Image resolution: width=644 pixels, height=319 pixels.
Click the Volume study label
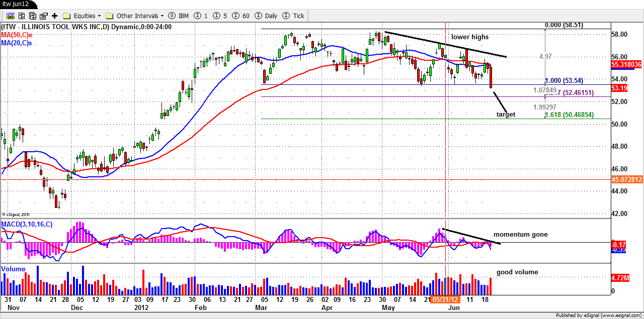(13, 269)
